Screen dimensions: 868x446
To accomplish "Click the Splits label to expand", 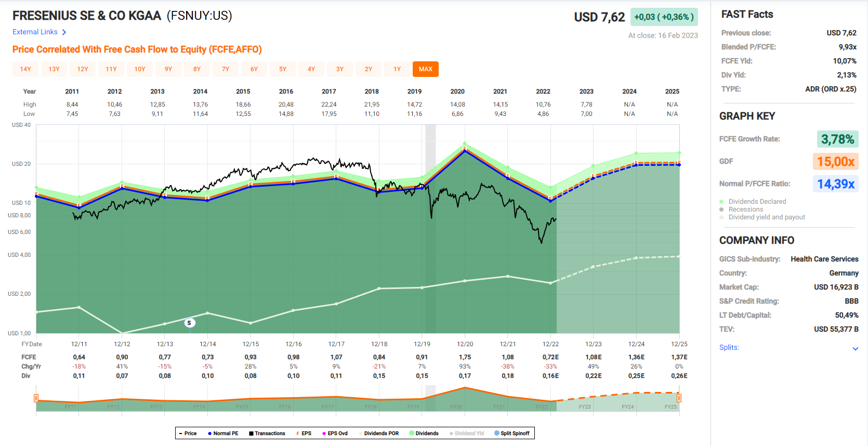I will (729, 347).
